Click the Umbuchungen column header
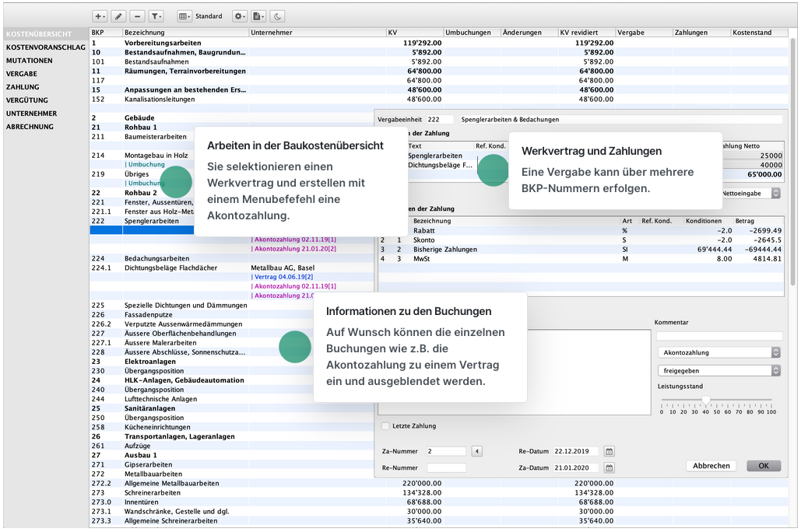The width and height of the screenshot is (801, 532). click(472, 33)
